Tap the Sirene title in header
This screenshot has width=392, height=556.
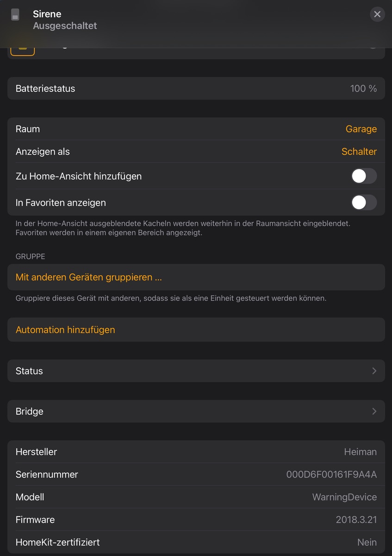pyautogui.click(x=47, y=14)
